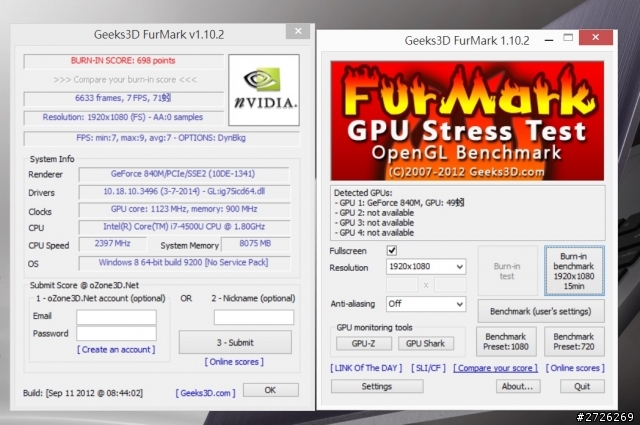Viewport: 640px width, 425px height.
Task: Select the '6633 frames, 7 FPS' result text
Action: [123, 98]
